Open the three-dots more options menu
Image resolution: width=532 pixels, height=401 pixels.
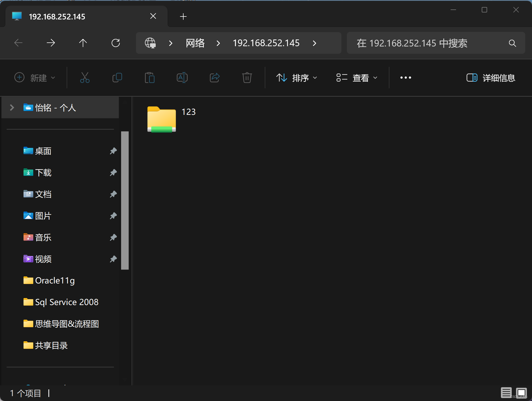coord(405,78)
